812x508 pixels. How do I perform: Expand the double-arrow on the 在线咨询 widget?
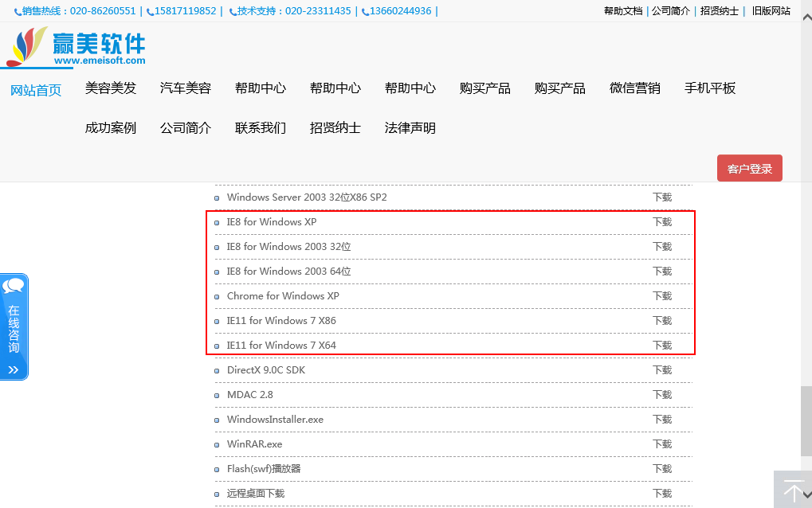pos(14,369)
